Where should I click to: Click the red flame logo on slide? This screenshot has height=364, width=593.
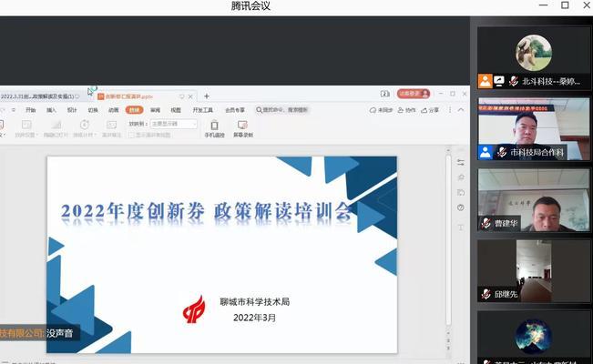194,309
